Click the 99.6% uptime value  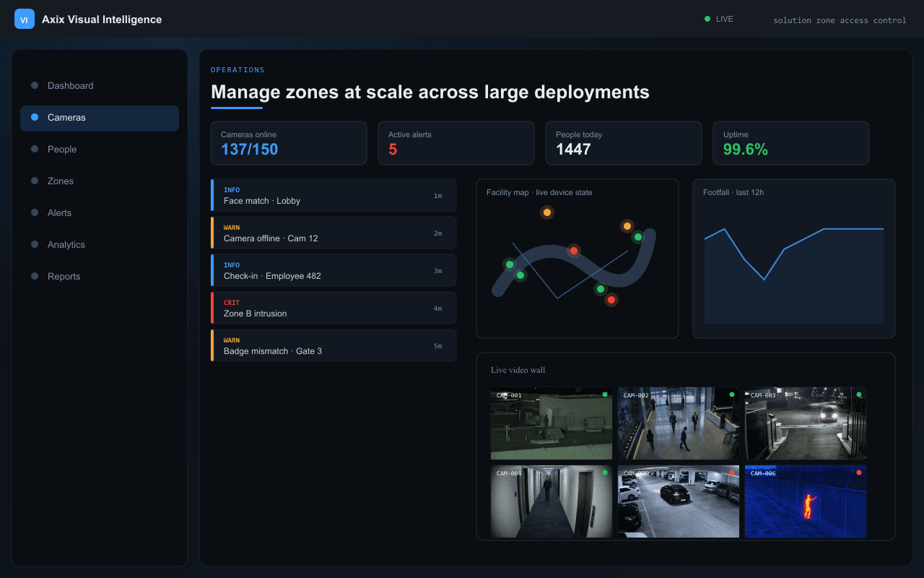(x=746, y=150)
